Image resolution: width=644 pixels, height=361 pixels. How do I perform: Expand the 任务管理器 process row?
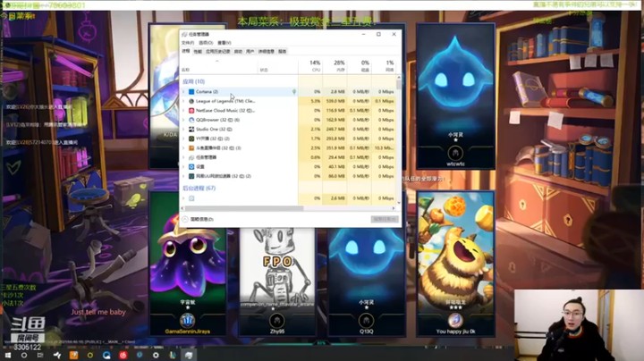pyautogui.click(x=183, y=157)
